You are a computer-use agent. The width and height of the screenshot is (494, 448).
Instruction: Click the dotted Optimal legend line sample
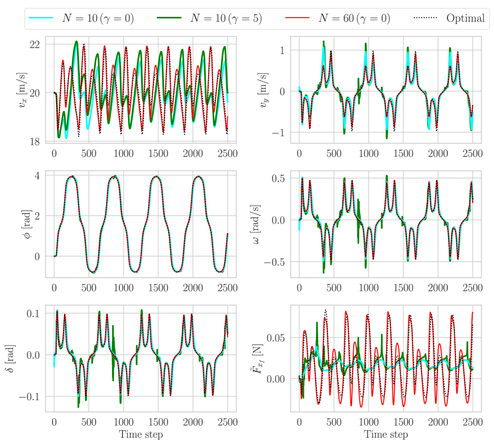(425, 18)
